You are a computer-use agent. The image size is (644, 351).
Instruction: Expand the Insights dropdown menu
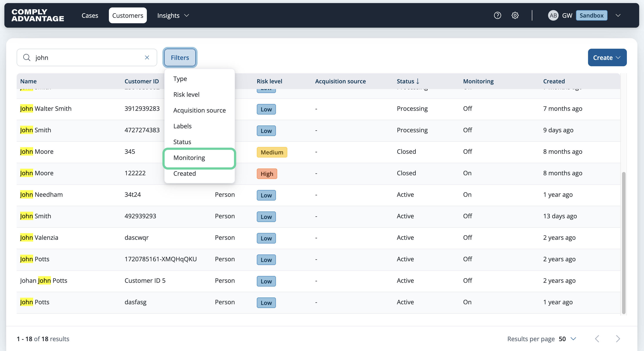point(173,16)
